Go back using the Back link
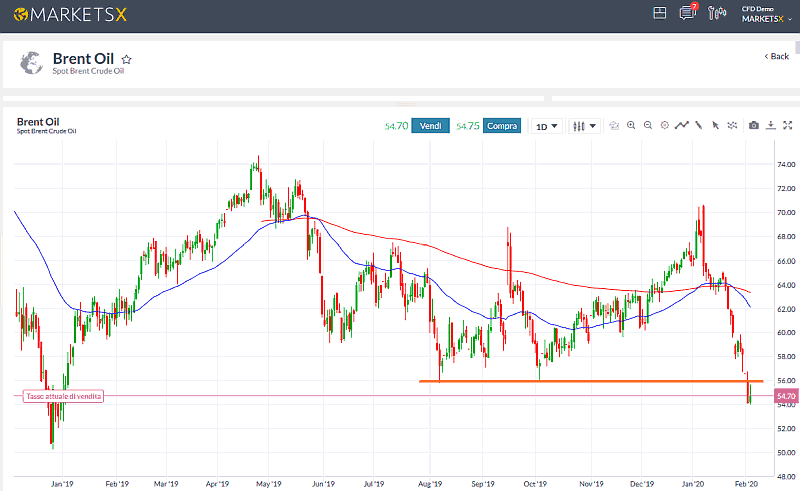The image size is (800, 491). 776,56
